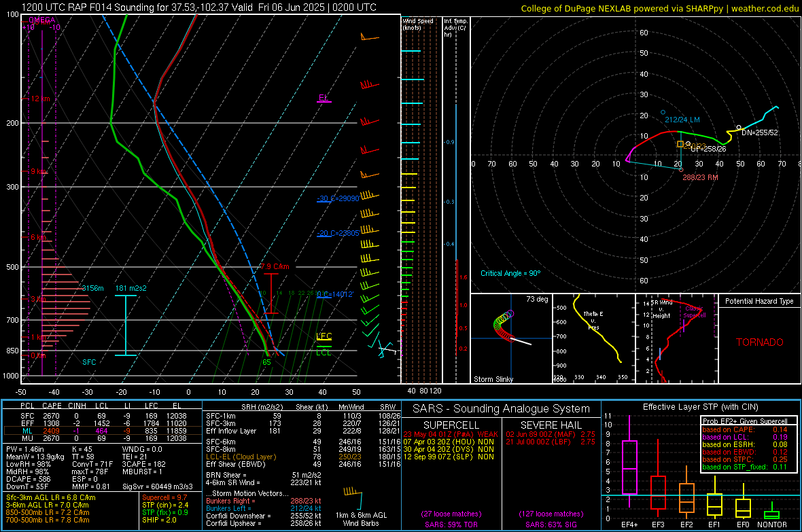Image resolution: width=802 pixels, height=532 pixels.
Task: Click the 'Supercell = 9.7' composite value
Action: click(164, 497)
